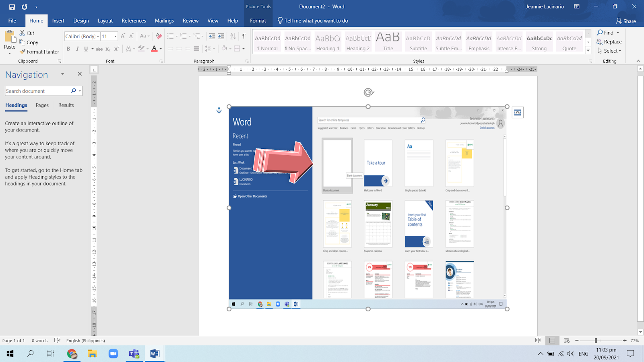Toggle Strikethrough formatting
The width and height of the screenshot is (644, 362).
click(99, 49)
